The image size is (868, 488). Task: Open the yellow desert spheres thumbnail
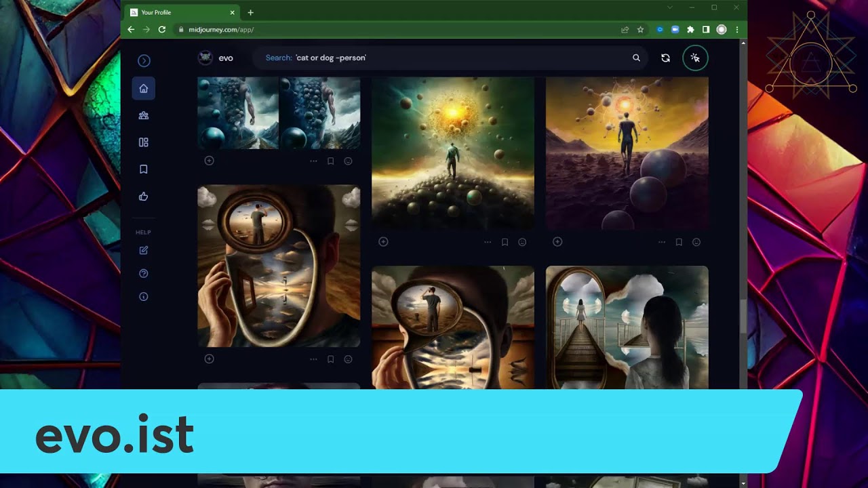627,153
